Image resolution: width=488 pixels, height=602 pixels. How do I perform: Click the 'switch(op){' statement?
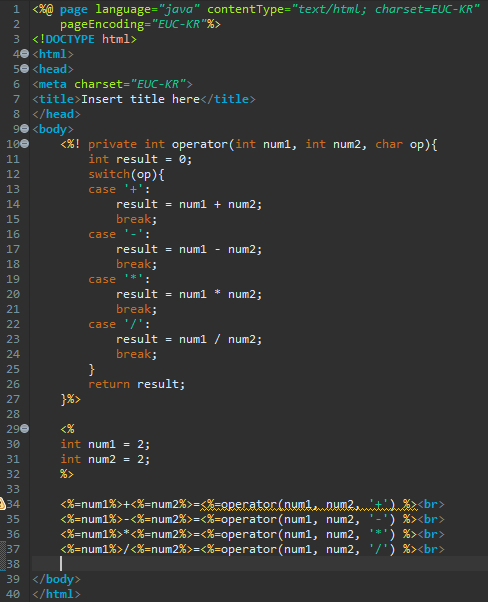[126, 174]
